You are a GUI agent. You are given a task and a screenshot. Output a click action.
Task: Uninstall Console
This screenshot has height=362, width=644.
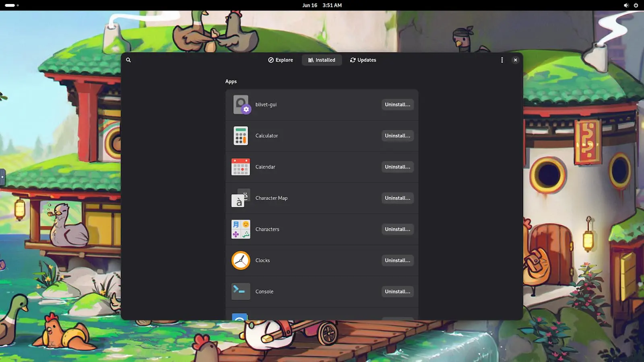397,292
